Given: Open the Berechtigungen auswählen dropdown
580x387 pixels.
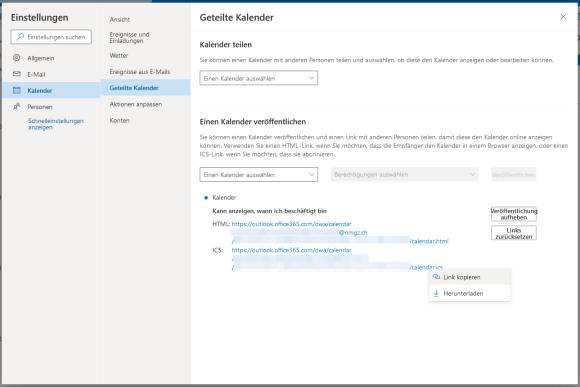Looking at the screenshot, I should (405, 175).
